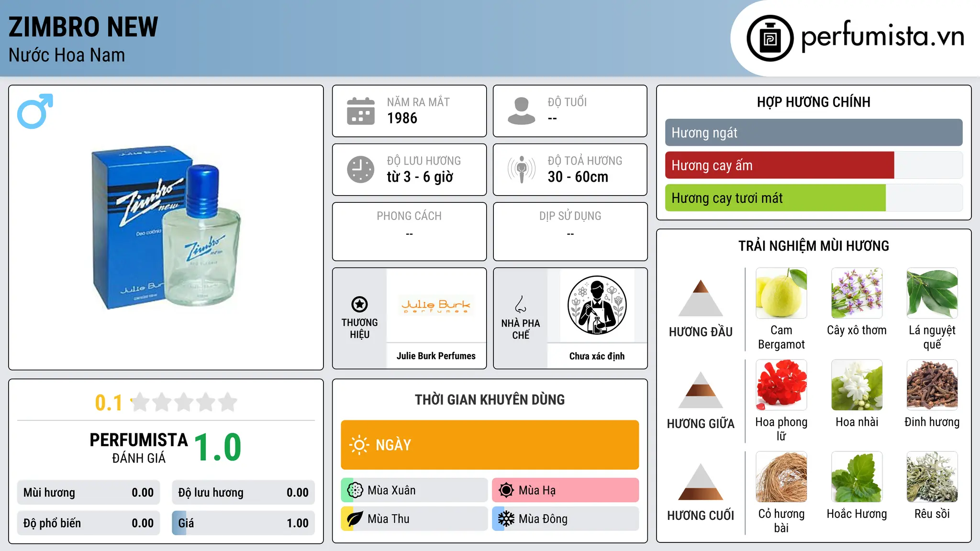Click the TRẢI NGHIỆM MÙI HƯƠNG heading
The height and width of the screenshot is (551, 980).
(813, 246)
